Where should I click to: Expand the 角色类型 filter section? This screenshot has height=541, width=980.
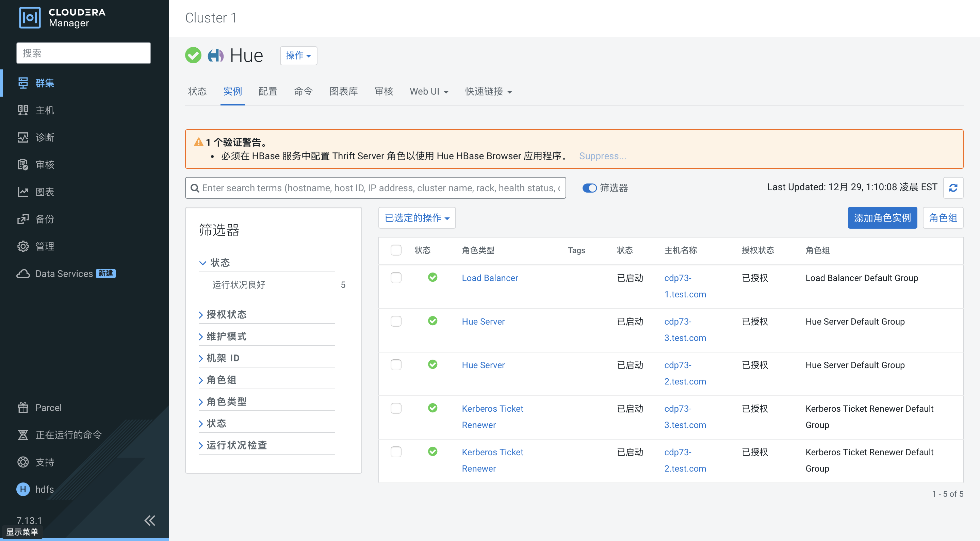[x=226, y=401]
